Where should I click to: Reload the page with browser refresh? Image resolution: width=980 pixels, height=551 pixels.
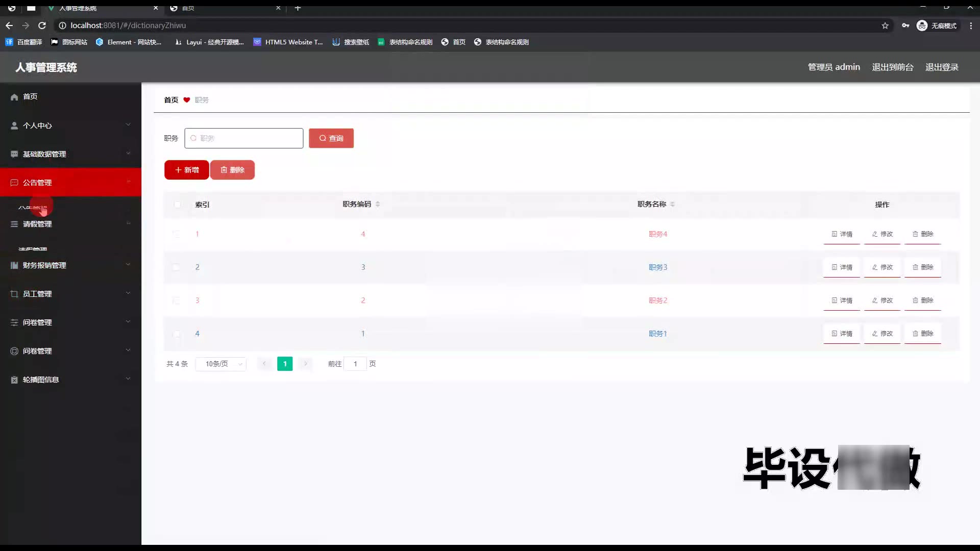coord(42,26)
